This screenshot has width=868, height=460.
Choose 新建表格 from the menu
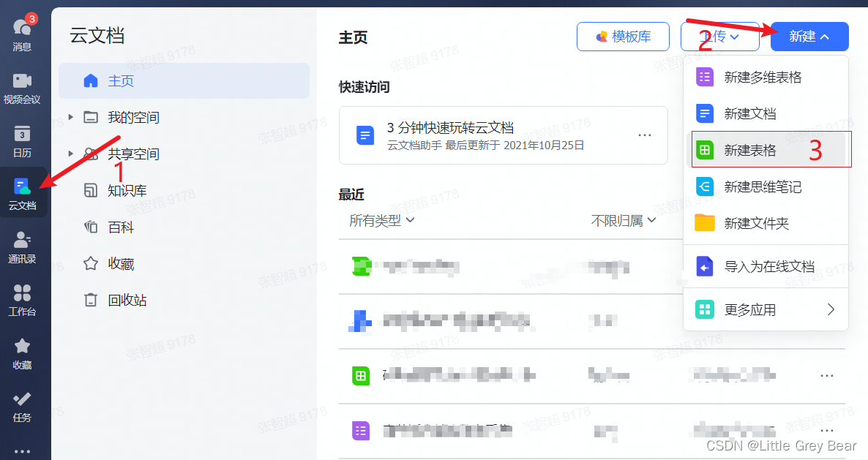click(766, 150)
